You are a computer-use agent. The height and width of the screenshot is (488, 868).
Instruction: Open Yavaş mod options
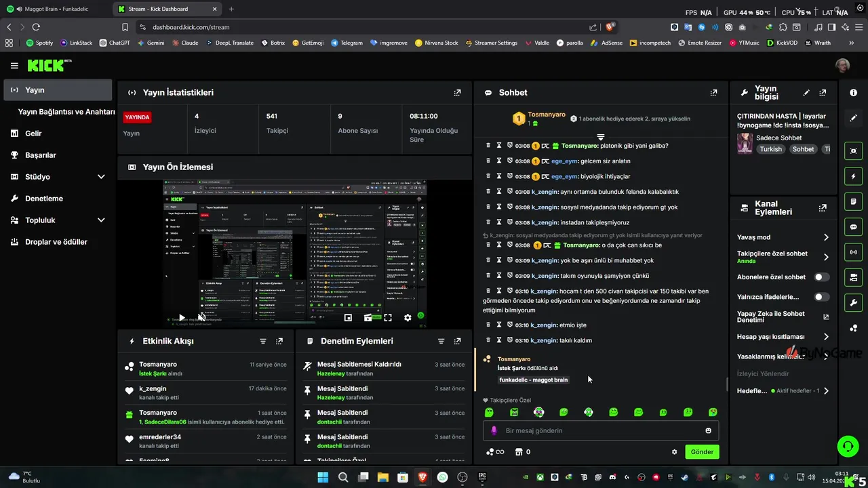[783, 237]
